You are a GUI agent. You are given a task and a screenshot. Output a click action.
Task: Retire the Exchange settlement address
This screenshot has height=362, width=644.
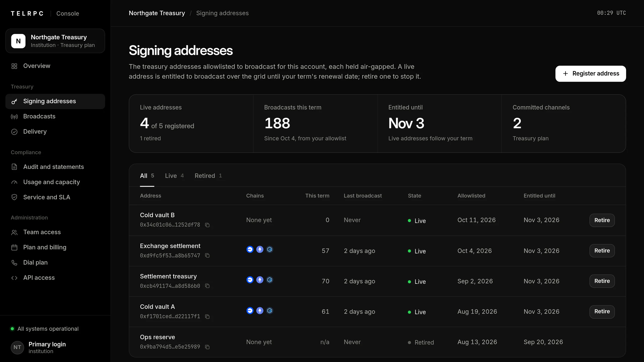602,251
